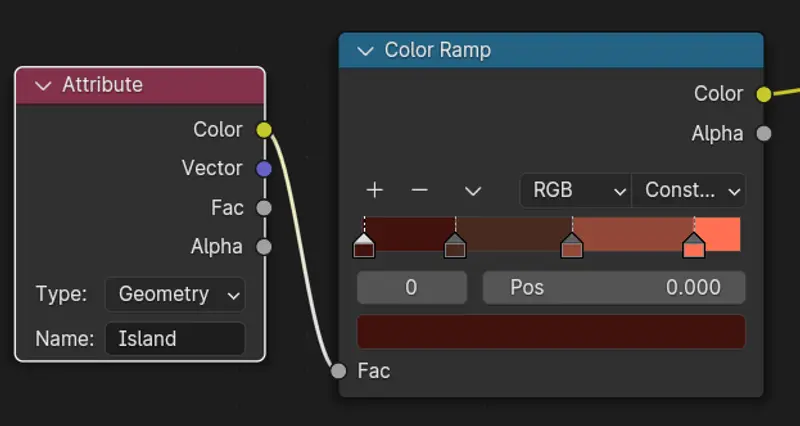The width and height of the screenshot is (800, 426).
Task: Click the Color Ramp Color output socket
Action: point(764,94)
